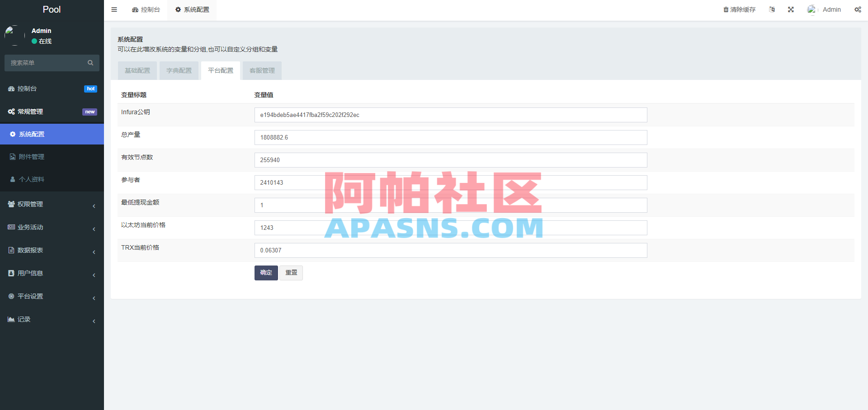Expand the 平台设置 section

click(30, 296)
